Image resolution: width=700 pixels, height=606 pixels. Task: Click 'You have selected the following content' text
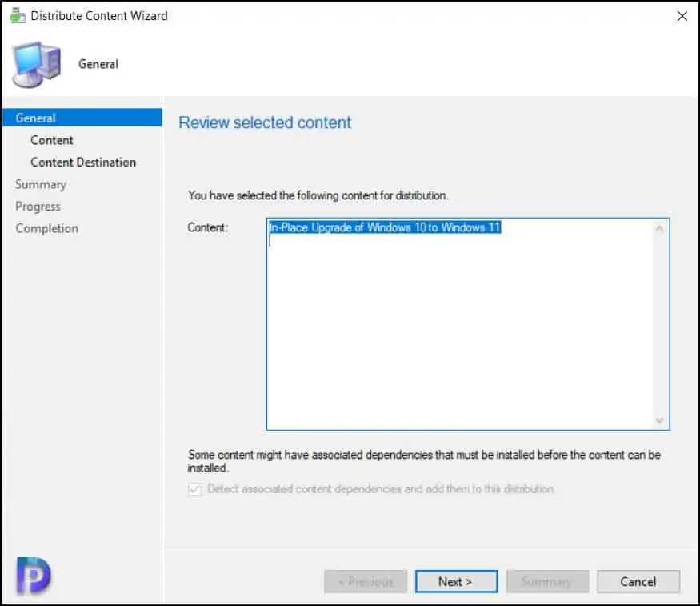coord(318,195)
